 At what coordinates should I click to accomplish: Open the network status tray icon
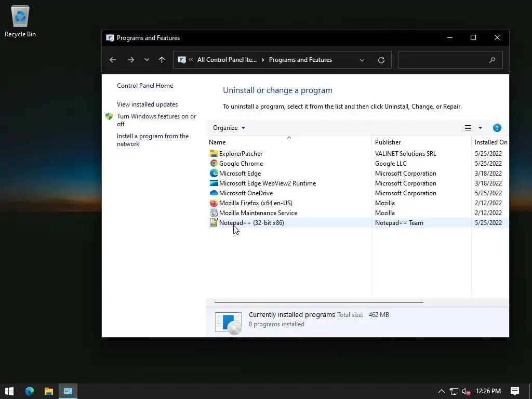coord(454,391)
